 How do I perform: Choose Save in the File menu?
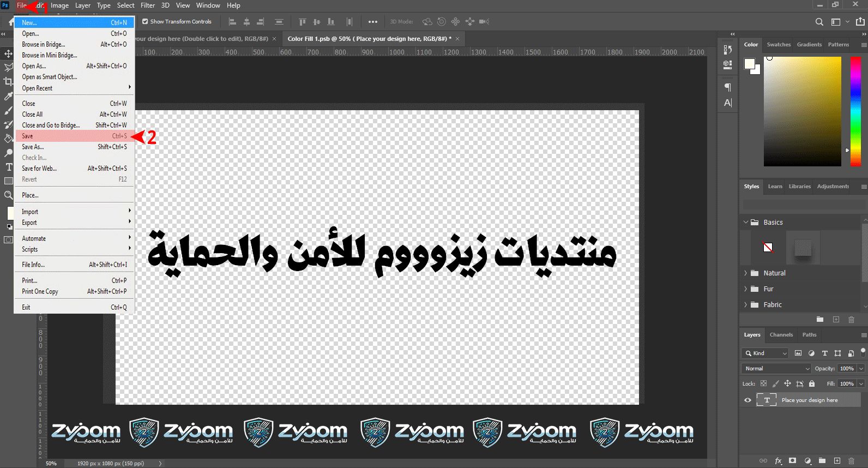tap(75, 136)
